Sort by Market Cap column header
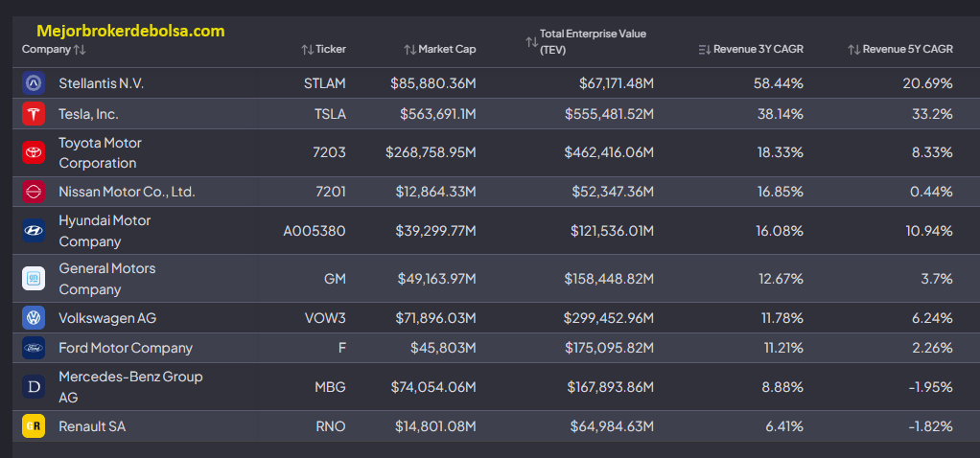Viewport: 980px width, 458px height. coord(439,50)
